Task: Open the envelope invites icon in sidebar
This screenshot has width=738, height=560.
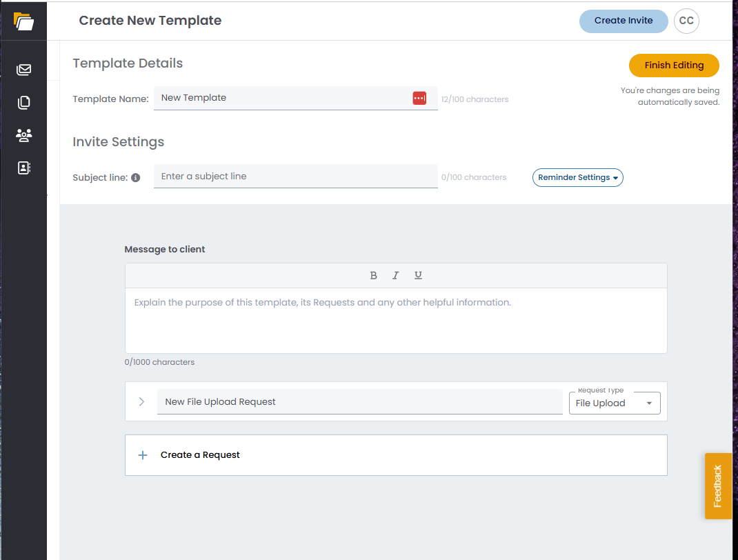Action: coord(24,70)
